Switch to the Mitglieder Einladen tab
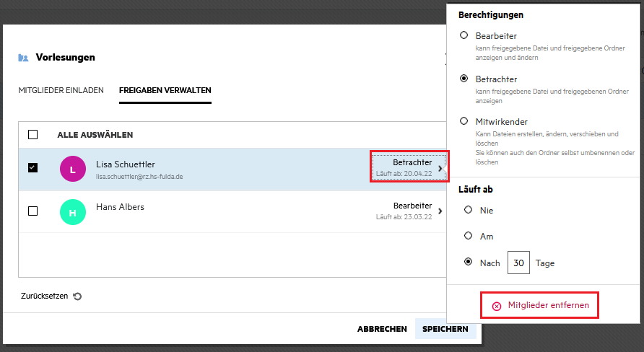 click(61, 91)
